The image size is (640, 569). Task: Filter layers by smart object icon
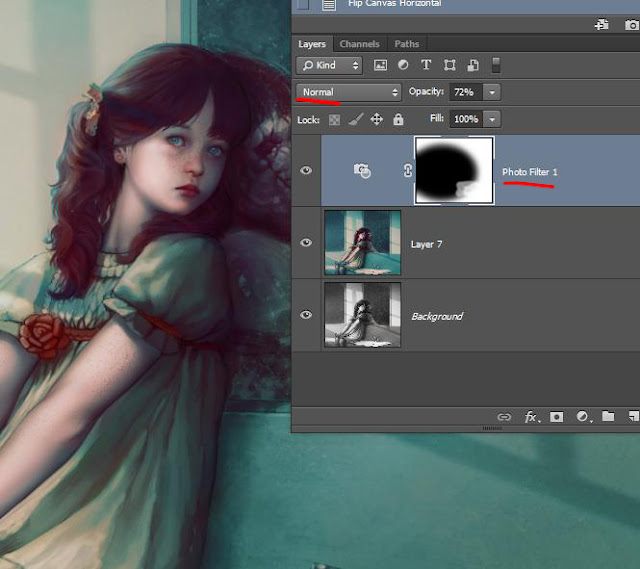coord(473,65)
